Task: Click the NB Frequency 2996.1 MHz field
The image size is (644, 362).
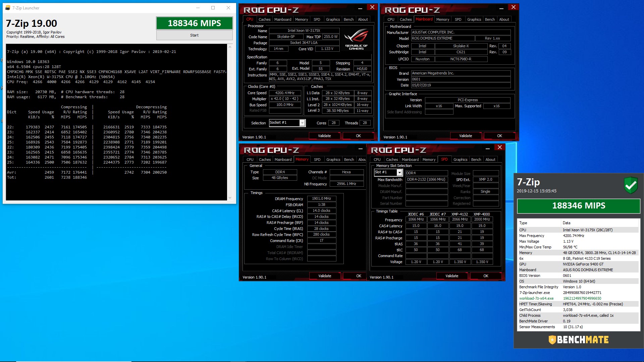Action: [346, 184]
